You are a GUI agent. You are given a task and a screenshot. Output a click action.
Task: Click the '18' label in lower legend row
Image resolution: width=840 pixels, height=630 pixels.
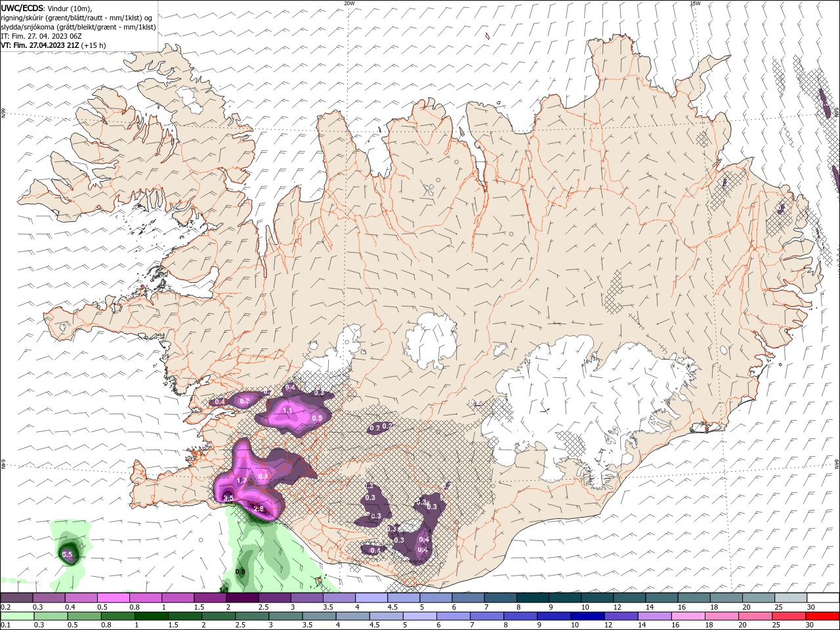point(709,625)
